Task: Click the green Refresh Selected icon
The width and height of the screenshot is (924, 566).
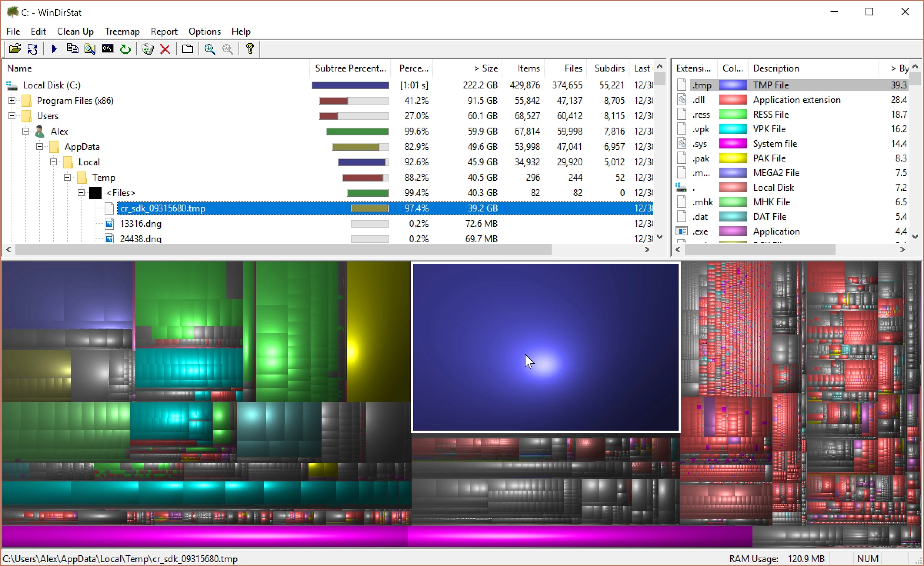Action: coord(125,49)
